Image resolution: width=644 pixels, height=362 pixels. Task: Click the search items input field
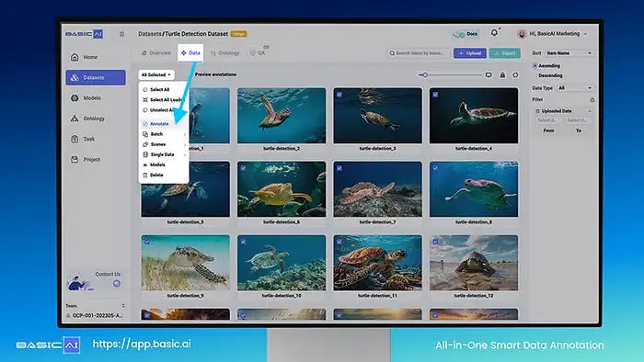click(x=419, y=53)
